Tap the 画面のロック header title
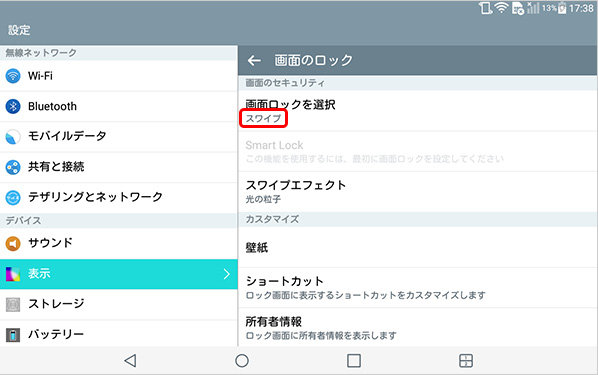 pyautogui.click(x=313, y=60)
